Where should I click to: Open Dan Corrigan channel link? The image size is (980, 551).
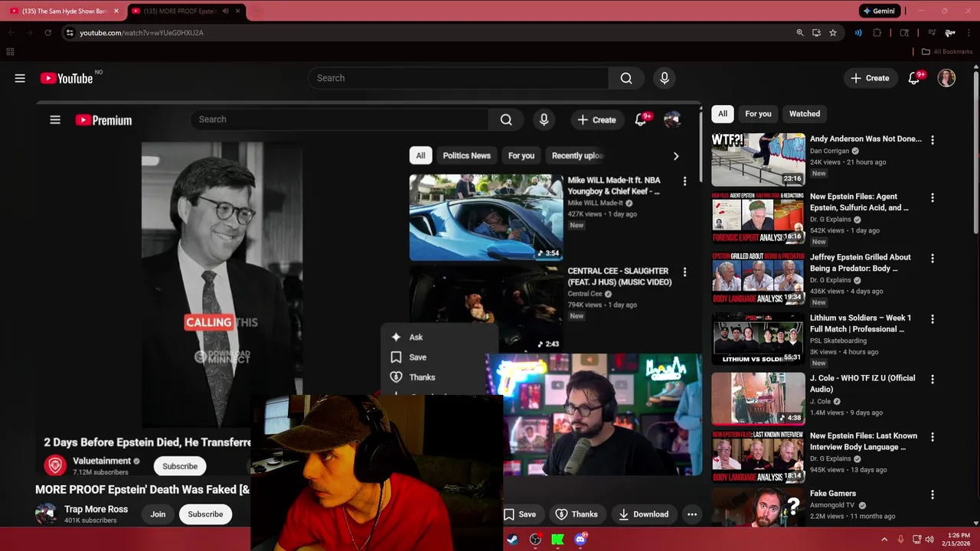829,151
